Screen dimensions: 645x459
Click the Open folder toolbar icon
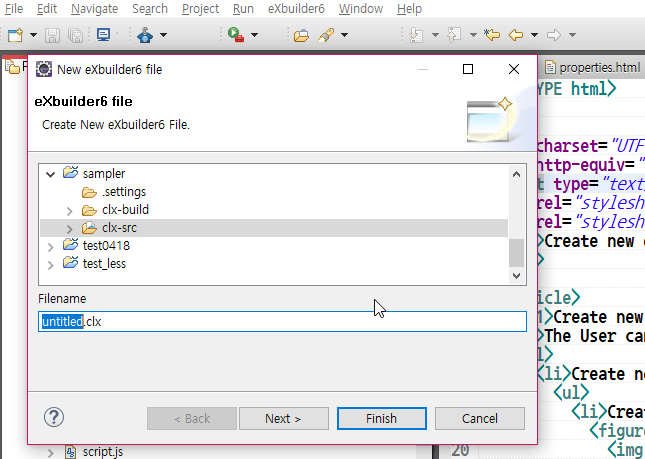301,35
